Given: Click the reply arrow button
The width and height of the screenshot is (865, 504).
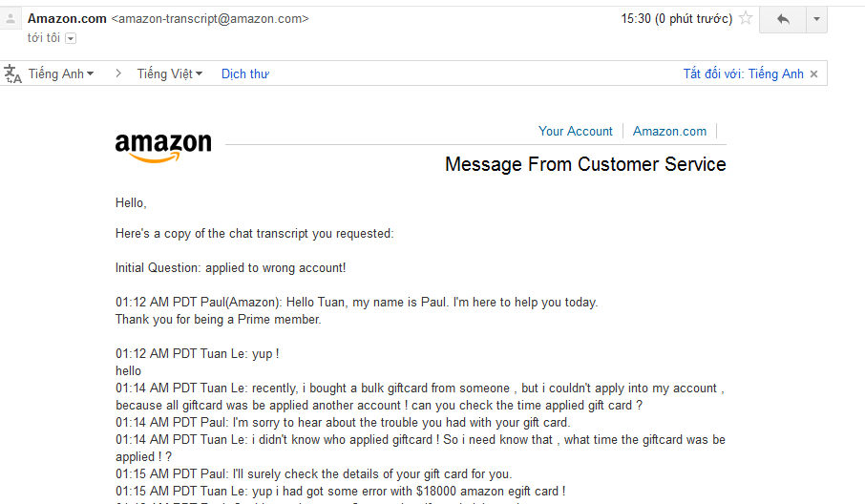Looking at the screenshot, I should [x=783, y=19].
